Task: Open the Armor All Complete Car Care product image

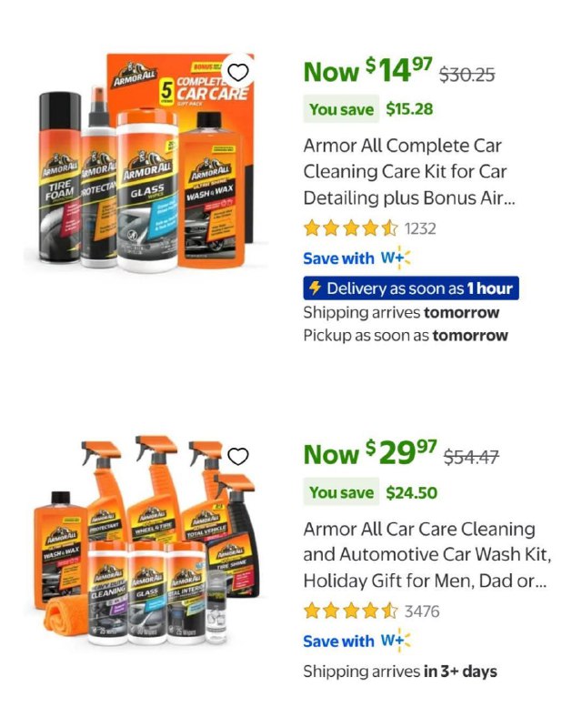Action: click(146, 162)
